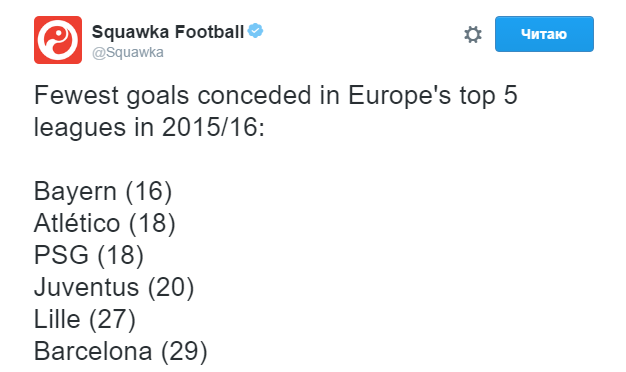Click the (16) figure beside Bayern

pos(149,191)
